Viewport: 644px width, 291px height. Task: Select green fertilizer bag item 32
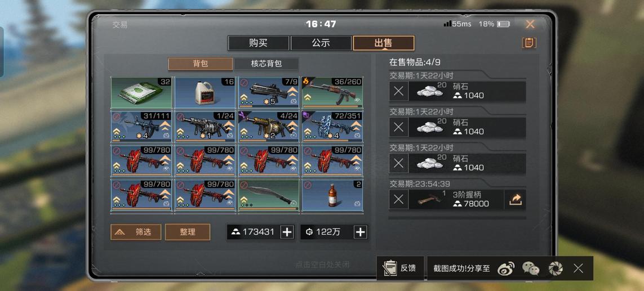click(142, 93)
